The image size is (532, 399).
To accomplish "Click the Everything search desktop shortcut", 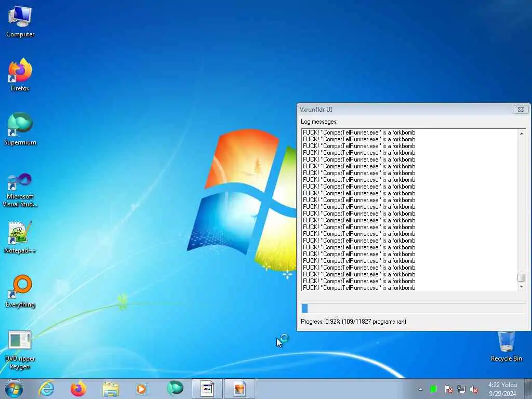I will click(x=20, y=291).
